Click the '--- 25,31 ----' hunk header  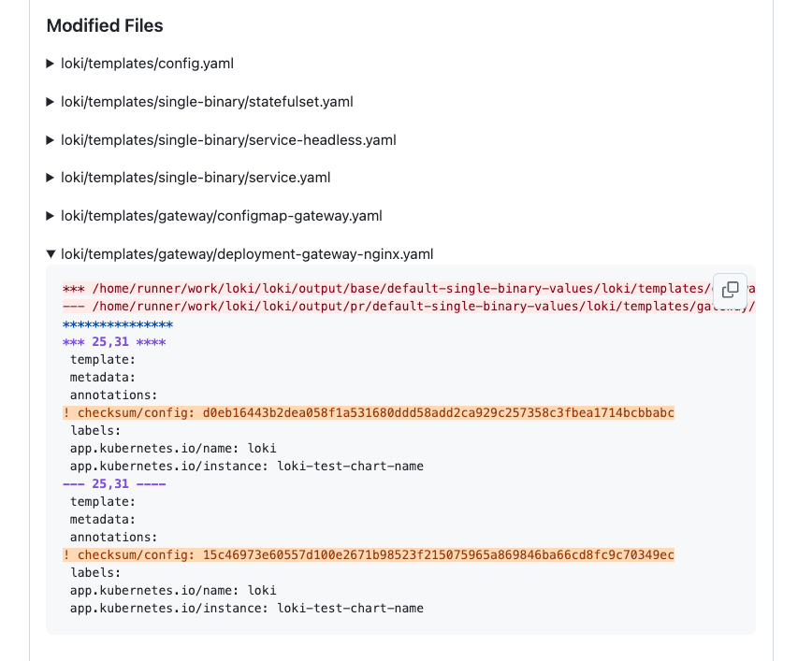coord(113,484)
